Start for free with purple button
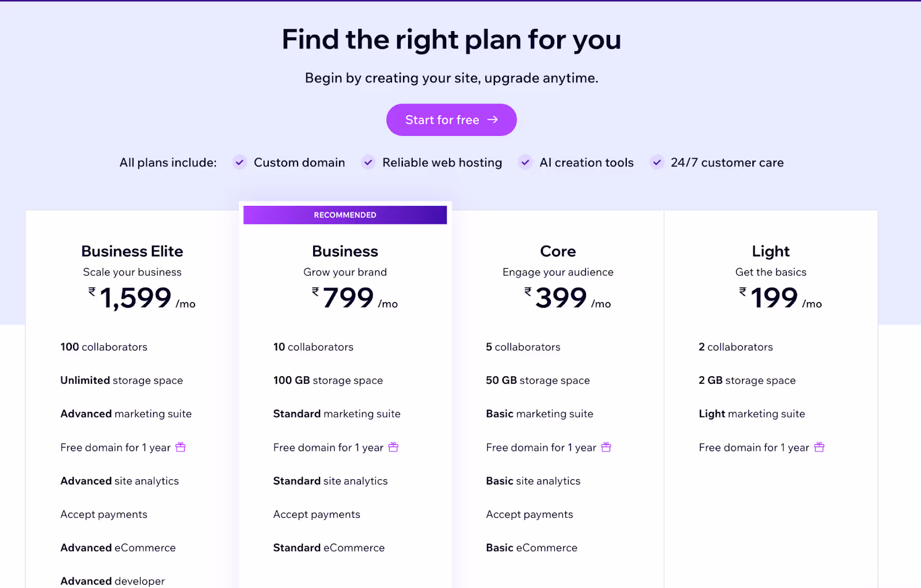 451,120
